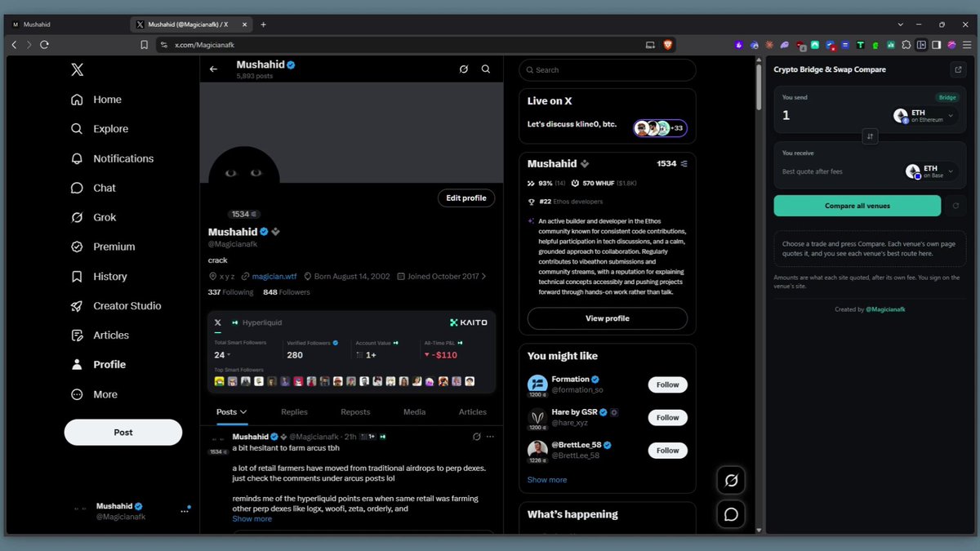Click the X search input field

608,70
